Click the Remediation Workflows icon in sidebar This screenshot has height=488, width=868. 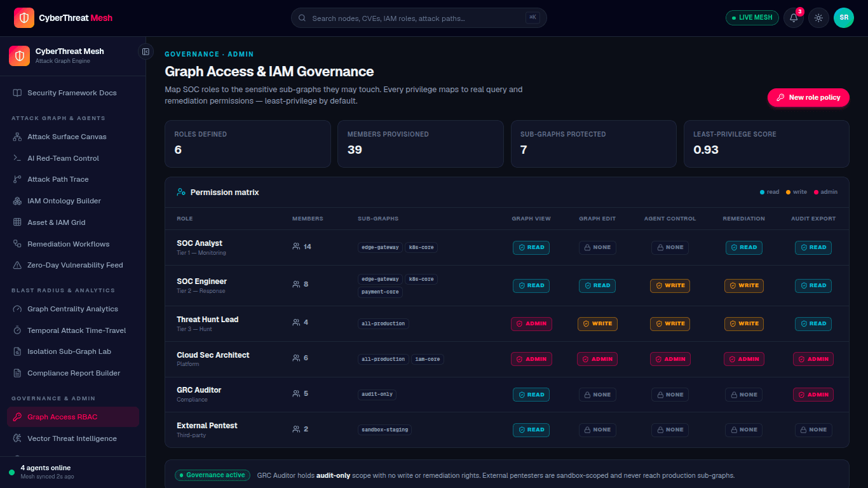(17, 244)
